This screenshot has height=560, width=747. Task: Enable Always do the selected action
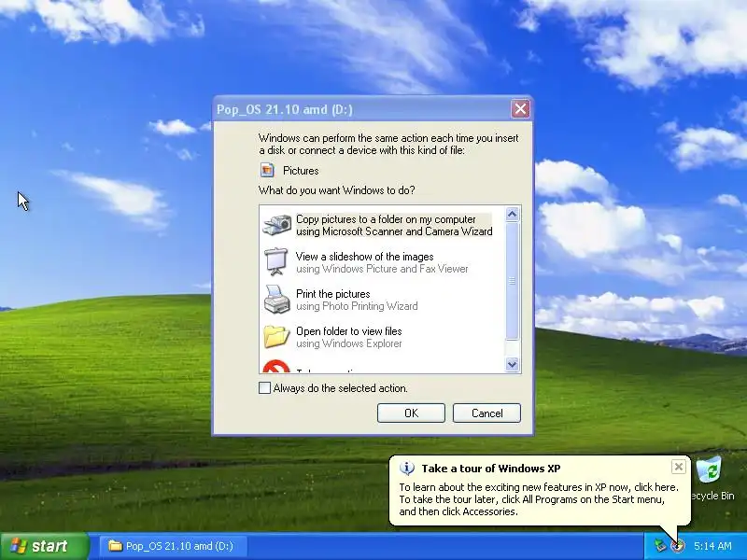[x=264, y=387]
